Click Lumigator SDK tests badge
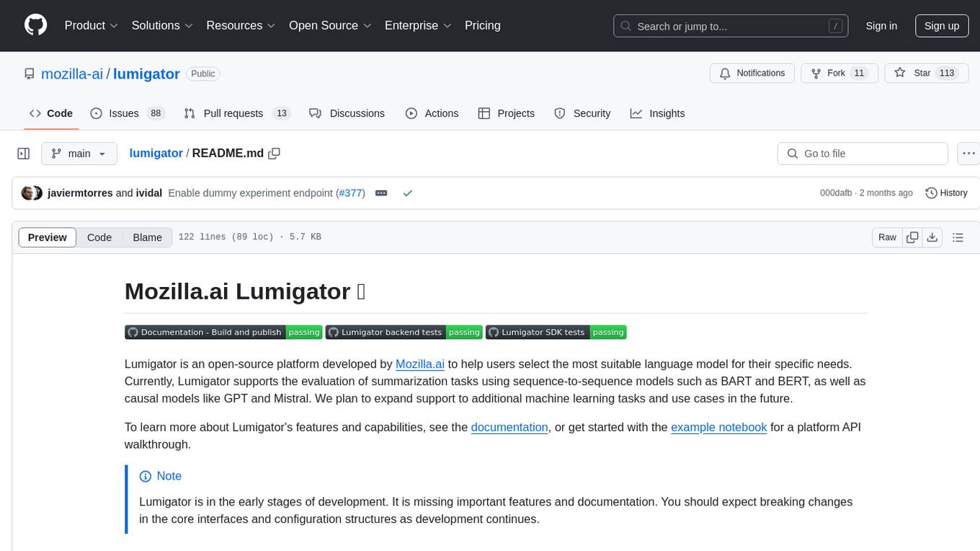 [x=556, y=332]
